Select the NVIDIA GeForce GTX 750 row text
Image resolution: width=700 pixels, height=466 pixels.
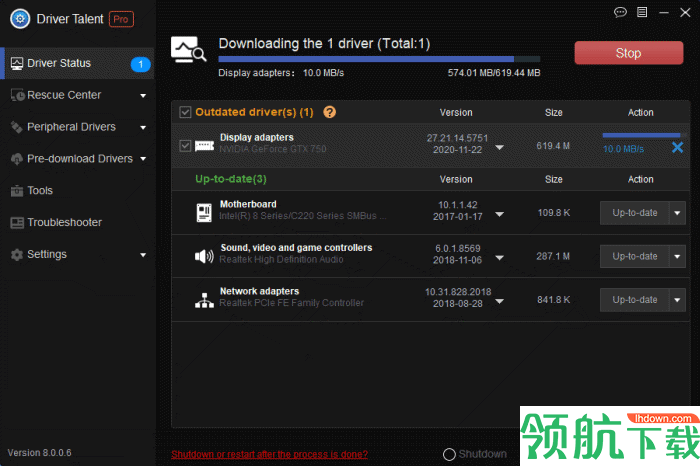pos(273,149)
